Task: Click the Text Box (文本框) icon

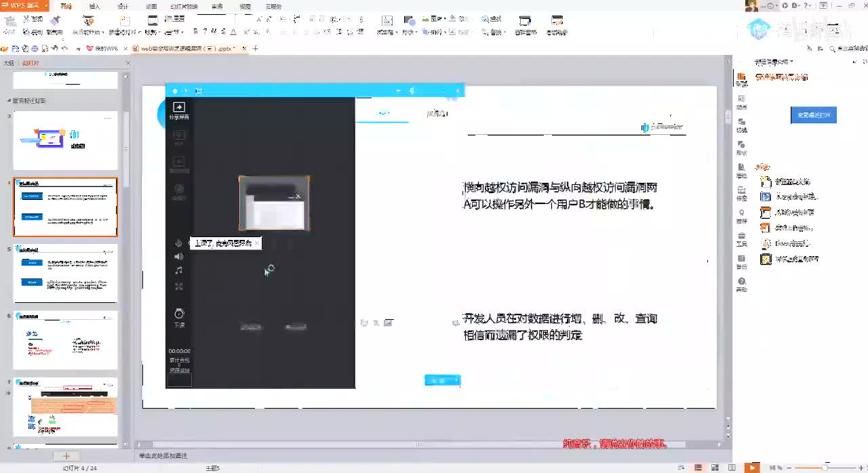Action: pos(387,21)
